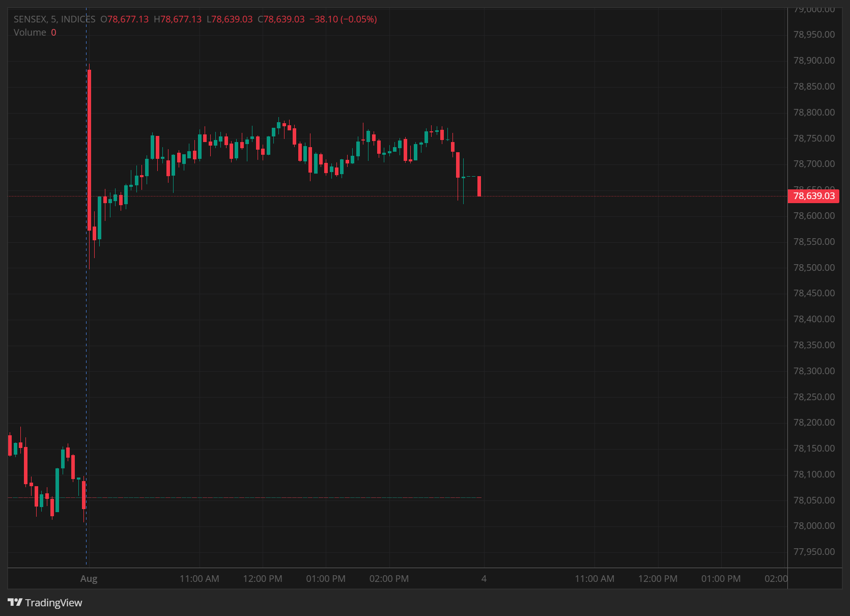
Task: Open the TradingView logo link
Action: [x=45, y=603]
